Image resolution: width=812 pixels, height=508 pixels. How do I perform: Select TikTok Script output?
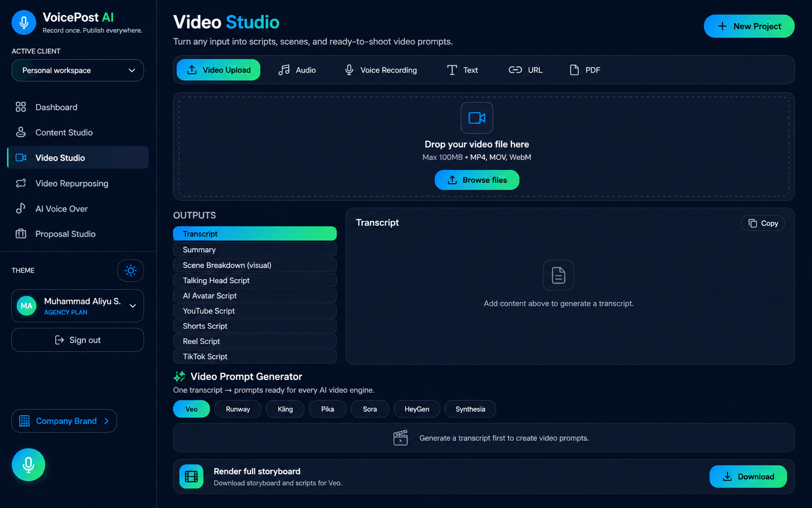(x=255, y=356)
